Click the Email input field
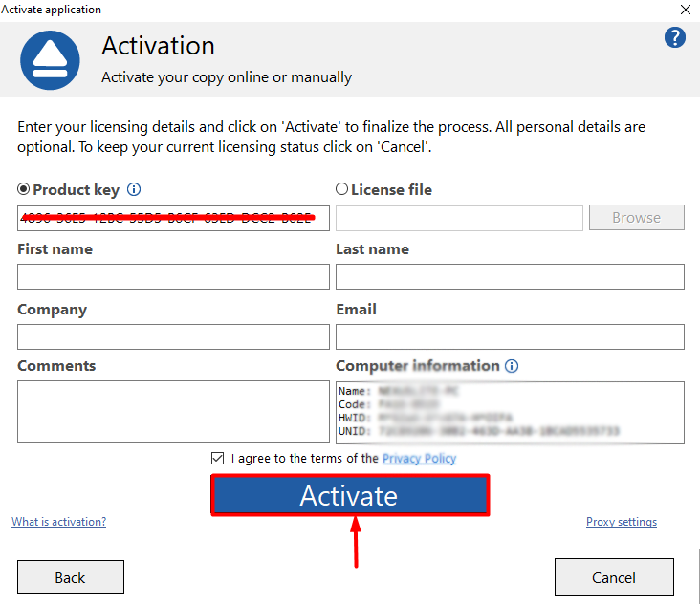The width and height of the screenshot is (700, 604). click(x=510, y=336)
